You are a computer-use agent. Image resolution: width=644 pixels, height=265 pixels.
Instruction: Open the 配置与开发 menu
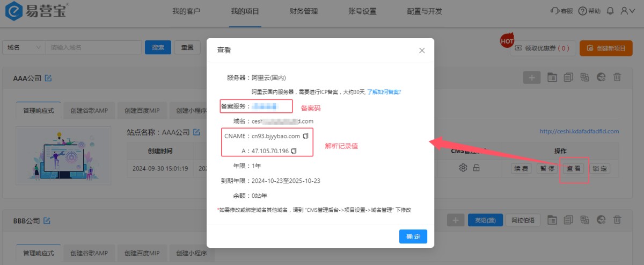(425, 11)
